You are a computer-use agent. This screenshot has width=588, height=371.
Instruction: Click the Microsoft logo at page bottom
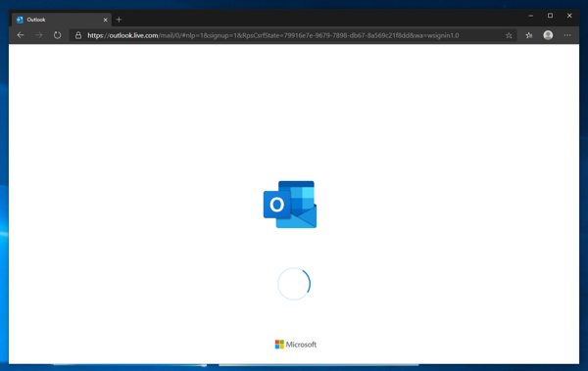(x=296, y=345)
